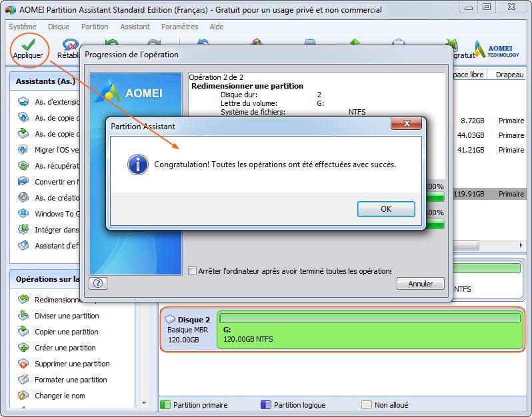Open the As. d'extension wizard icon
Image resolution: width=532 pixels, height=417 pixels.
23,101
